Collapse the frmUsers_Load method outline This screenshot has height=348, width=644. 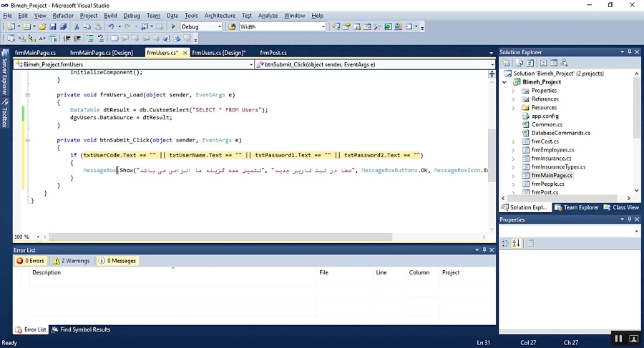(28, 94)
